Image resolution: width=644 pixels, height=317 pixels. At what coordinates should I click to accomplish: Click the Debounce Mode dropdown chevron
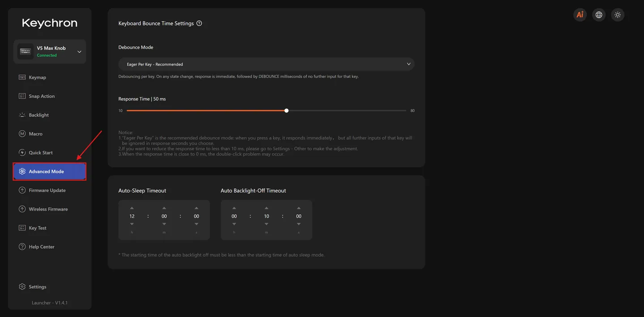[x=408, y=64]
